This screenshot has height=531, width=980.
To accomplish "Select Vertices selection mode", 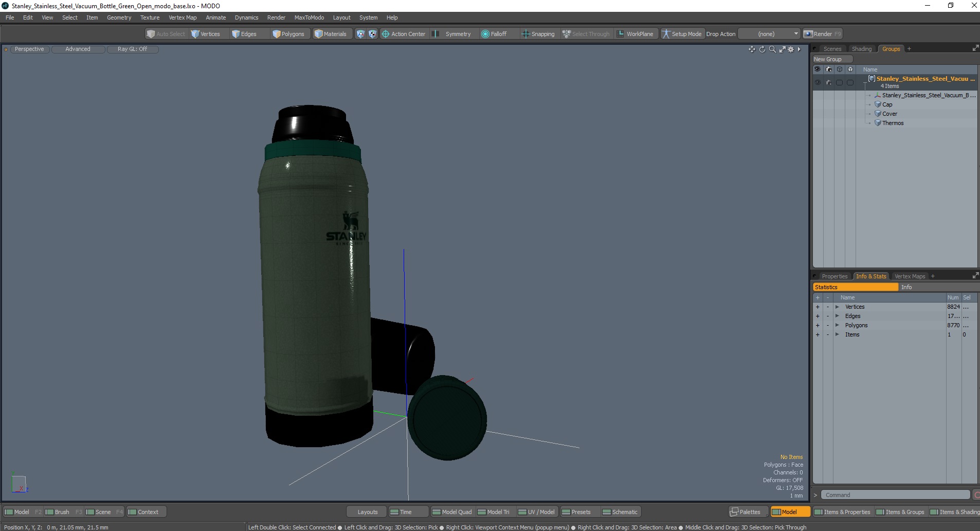I will pyautogui.click(x=206, y=34).
